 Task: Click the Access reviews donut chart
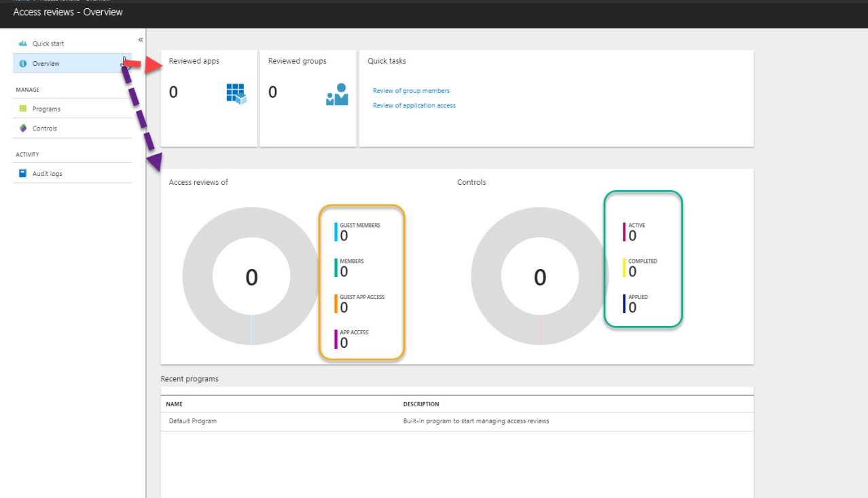click(197, 277)
